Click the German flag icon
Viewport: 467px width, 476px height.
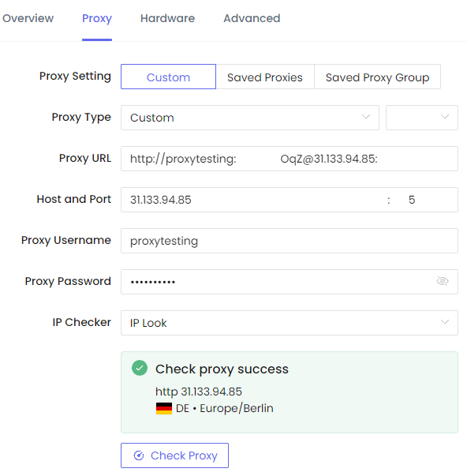[164, 408]
